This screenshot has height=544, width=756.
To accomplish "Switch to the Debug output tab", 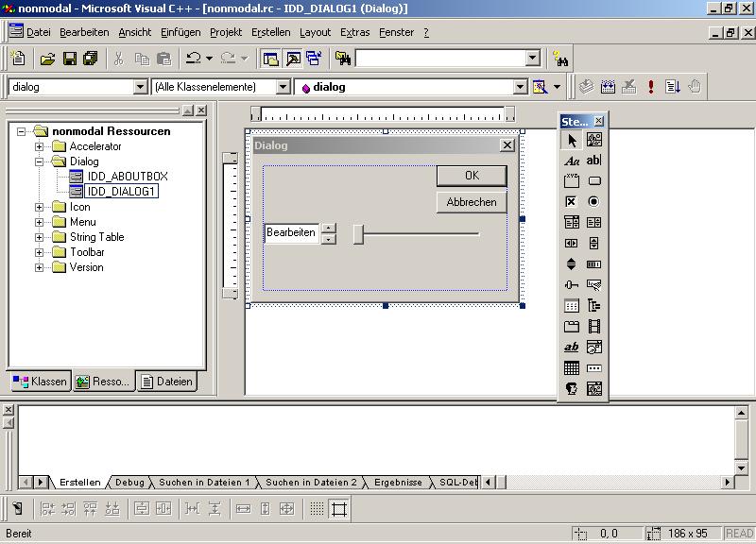I will tap(129, 482).
